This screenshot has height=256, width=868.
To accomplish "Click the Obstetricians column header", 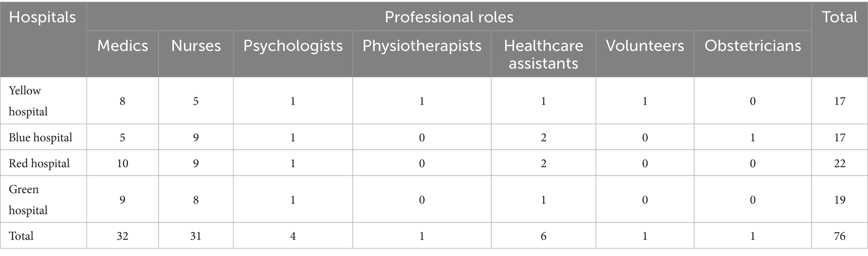I will [x=753, y=46].
